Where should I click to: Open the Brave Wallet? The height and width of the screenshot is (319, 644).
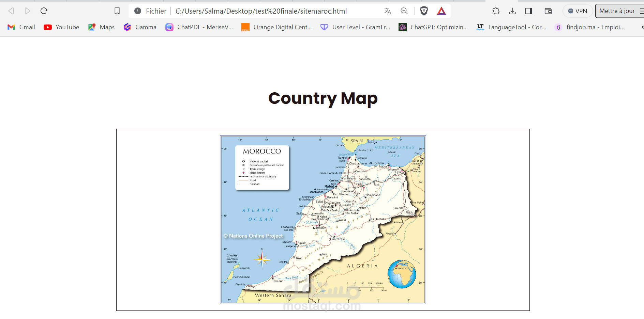[548, 11]
